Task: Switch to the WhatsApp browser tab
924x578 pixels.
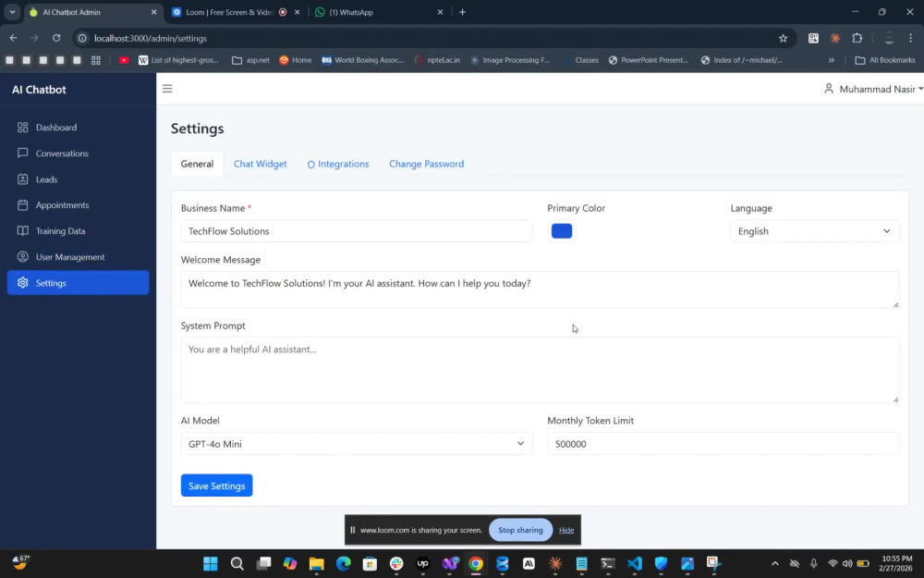Action: (377, 12)
